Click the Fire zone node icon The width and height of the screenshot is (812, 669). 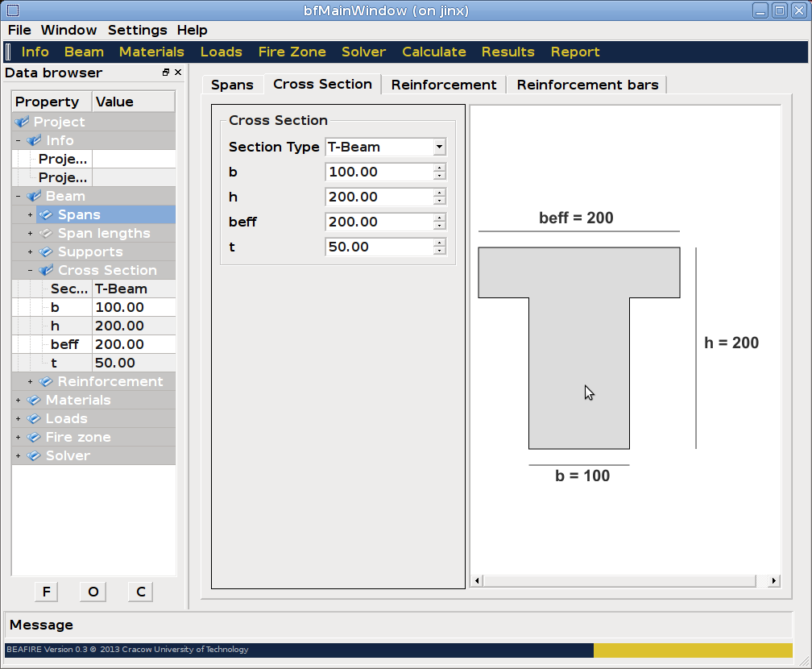(x=34, y=437)
